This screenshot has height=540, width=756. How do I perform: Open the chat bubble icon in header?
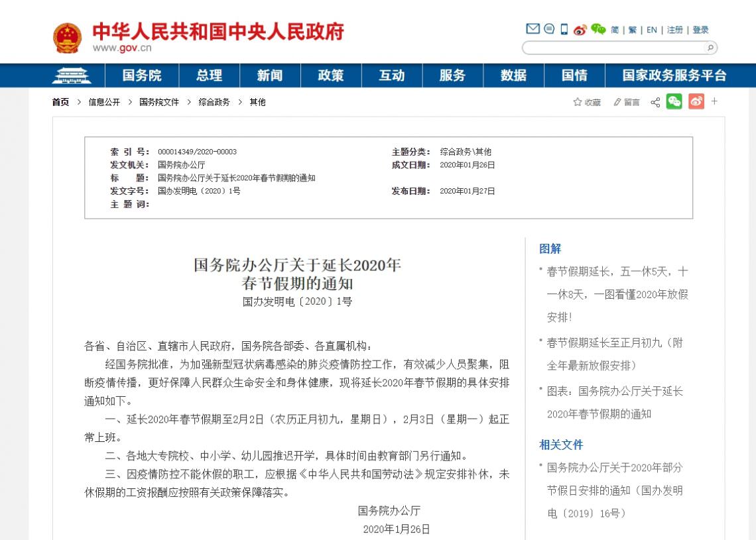click(549, 29)
